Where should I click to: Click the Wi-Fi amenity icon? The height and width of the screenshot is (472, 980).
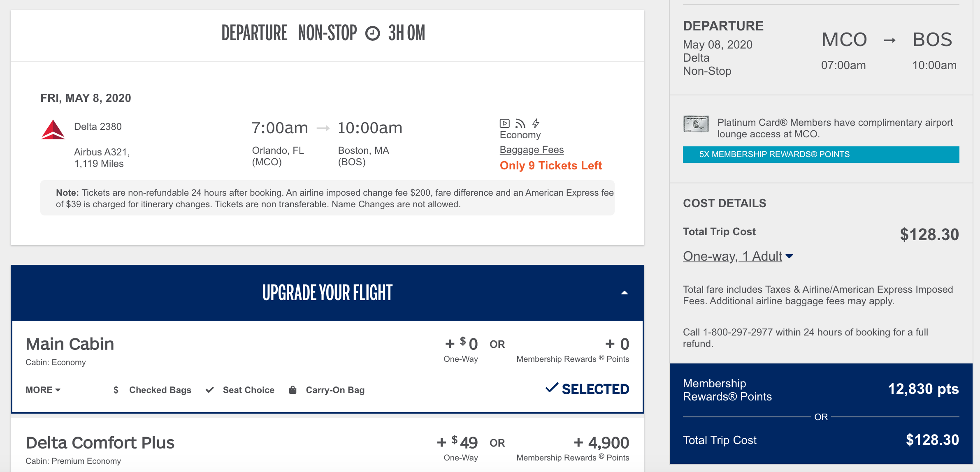[x=520, y=123]
